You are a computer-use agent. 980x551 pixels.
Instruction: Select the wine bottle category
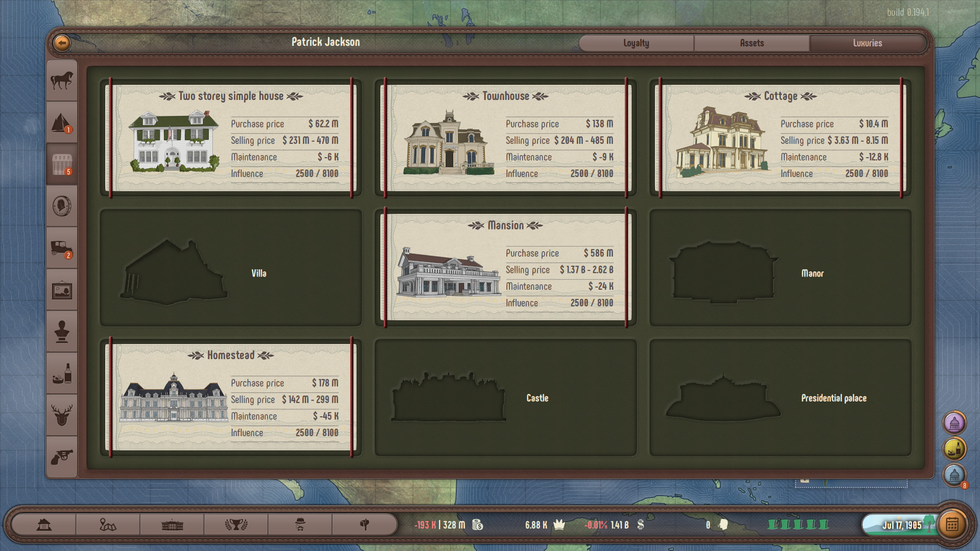click(x=62, y=373)
